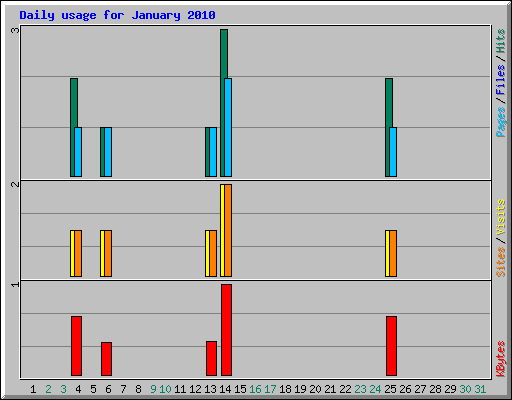Click the tallest red KBytes bar on day 14
The width and height of the screenshot is (512, 400).
pyautogui.click(x=226, y=330)
